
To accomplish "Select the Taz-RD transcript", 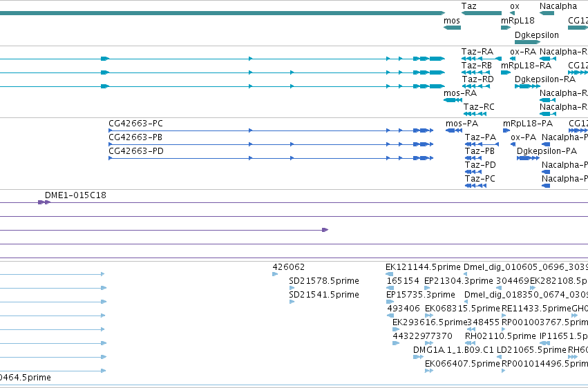I will click(x=475, y=86).
